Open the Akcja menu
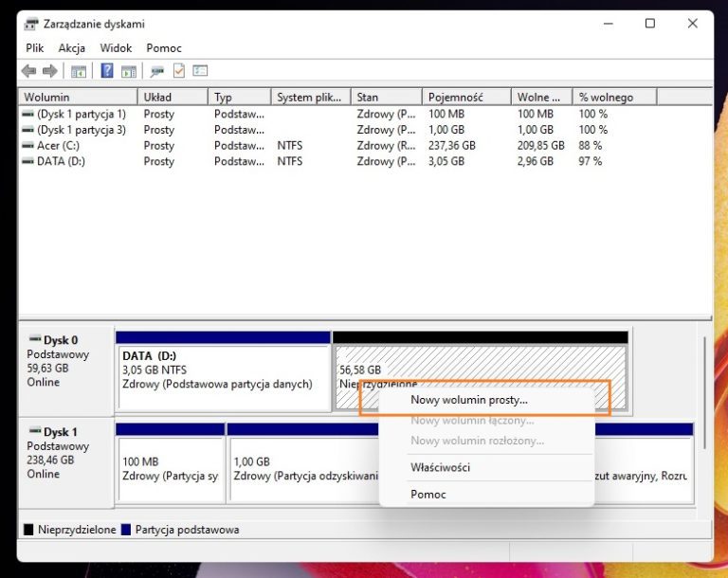Image resolution: width=728 pixels, height=578 pixels. [x=71, y=48]
